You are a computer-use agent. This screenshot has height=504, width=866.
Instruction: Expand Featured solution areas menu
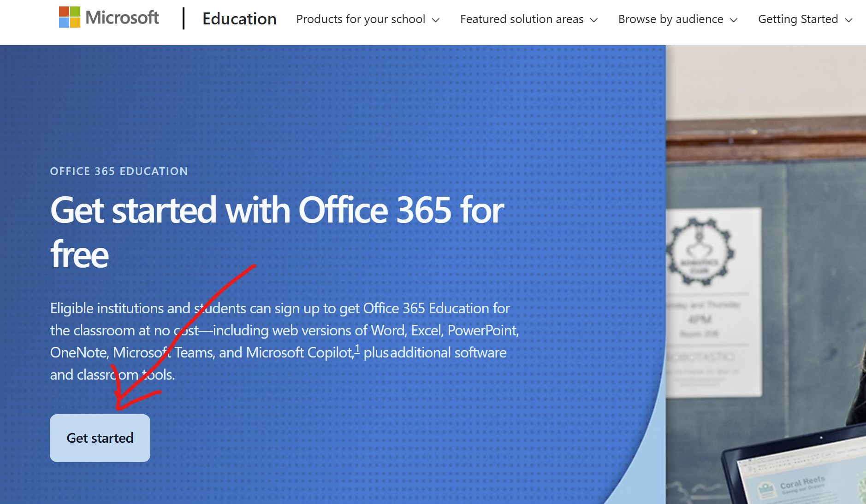pyautogui.click(x=528, y=19)
